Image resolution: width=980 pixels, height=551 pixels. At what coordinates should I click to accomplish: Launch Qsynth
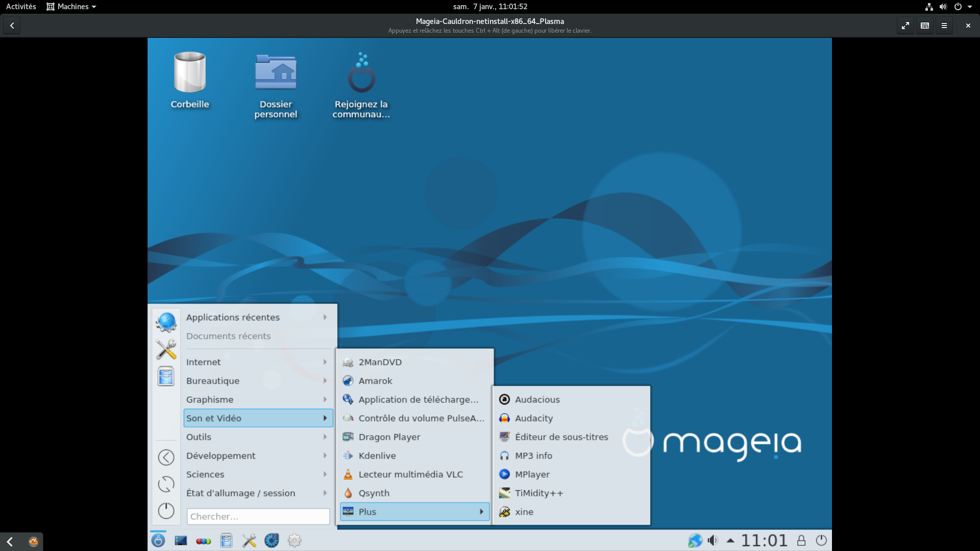(414, 493)
